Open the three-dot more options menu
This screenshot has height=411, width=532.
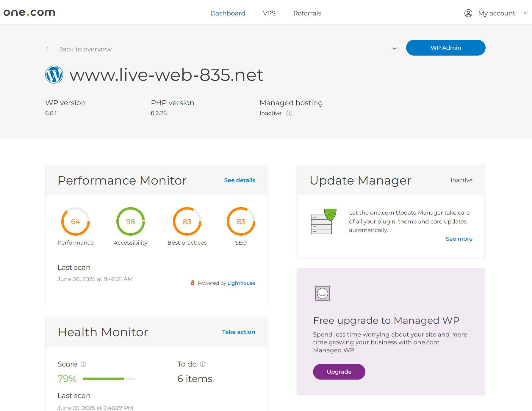(395, 48)
